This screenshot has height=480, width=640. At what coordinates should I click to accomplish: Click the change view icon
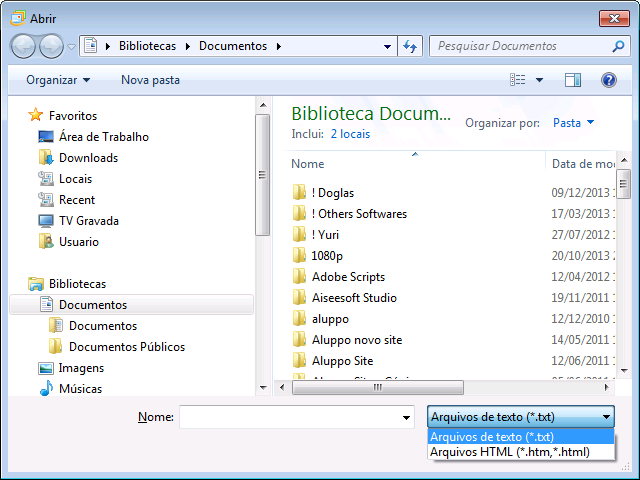pos(518,80)
